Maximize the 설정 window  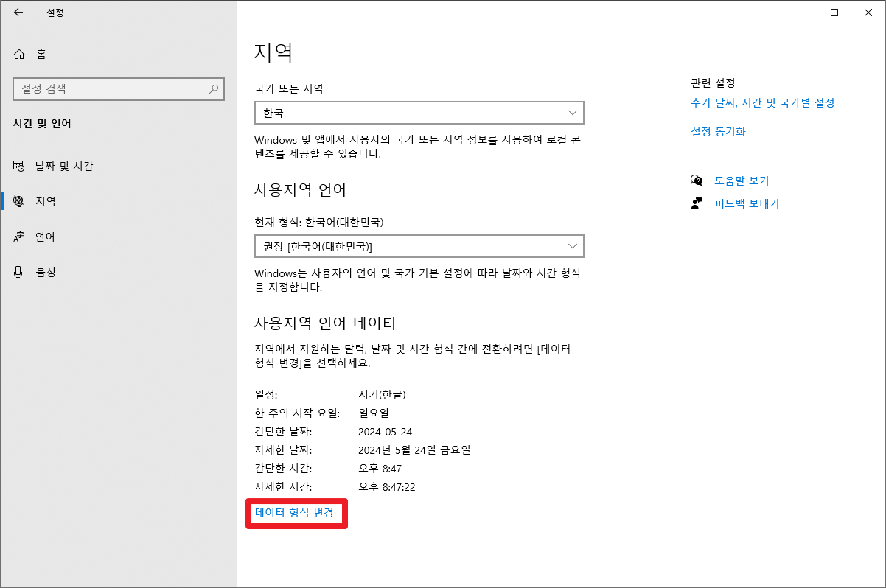point(834,13)
